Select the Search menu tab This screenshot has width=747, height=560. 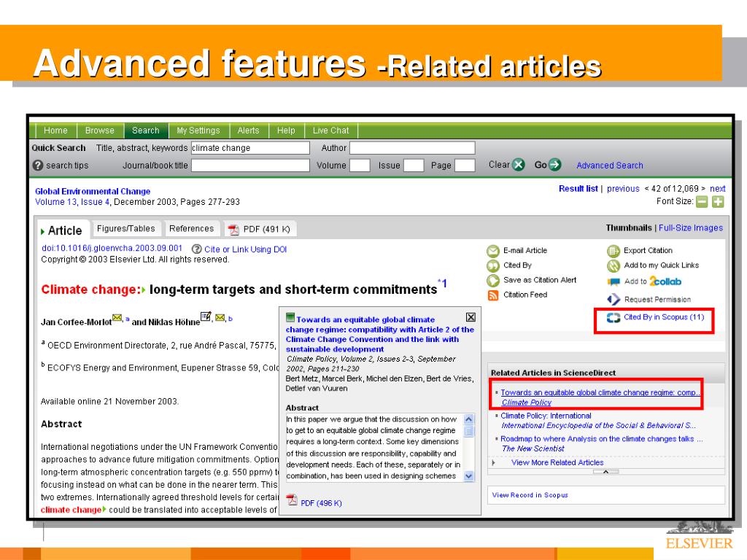click(x=146, y=131)
